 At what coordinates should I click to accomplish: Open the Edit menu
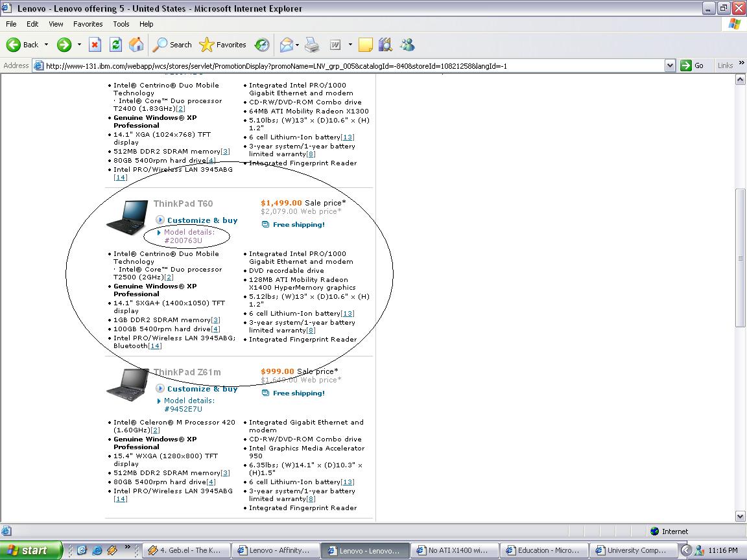click(32, 24)
